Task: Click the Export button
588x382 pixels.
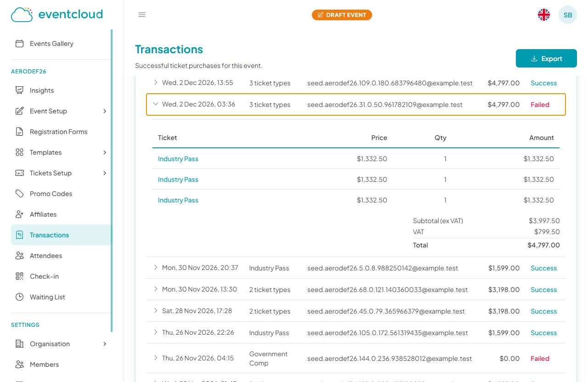Action: [546, 58]
